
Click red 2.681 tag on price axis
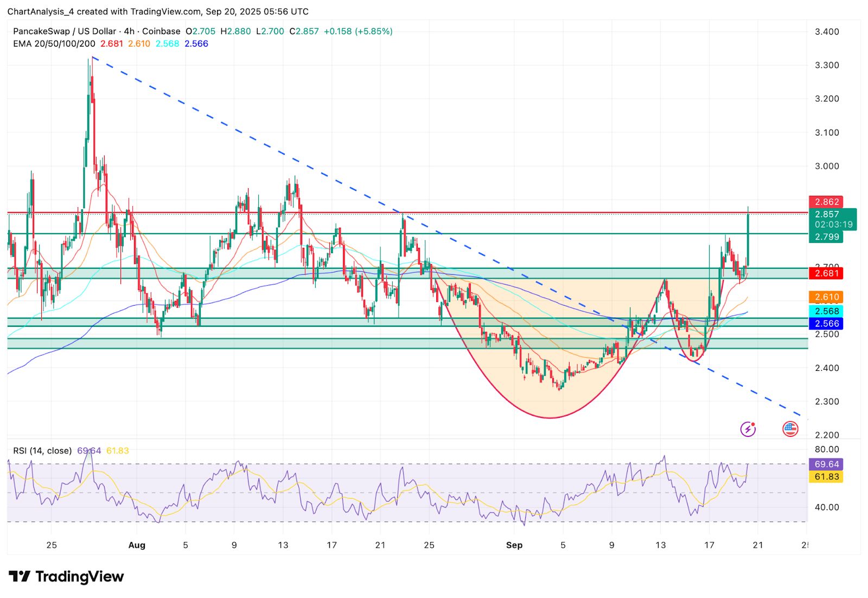click(826, 273)
